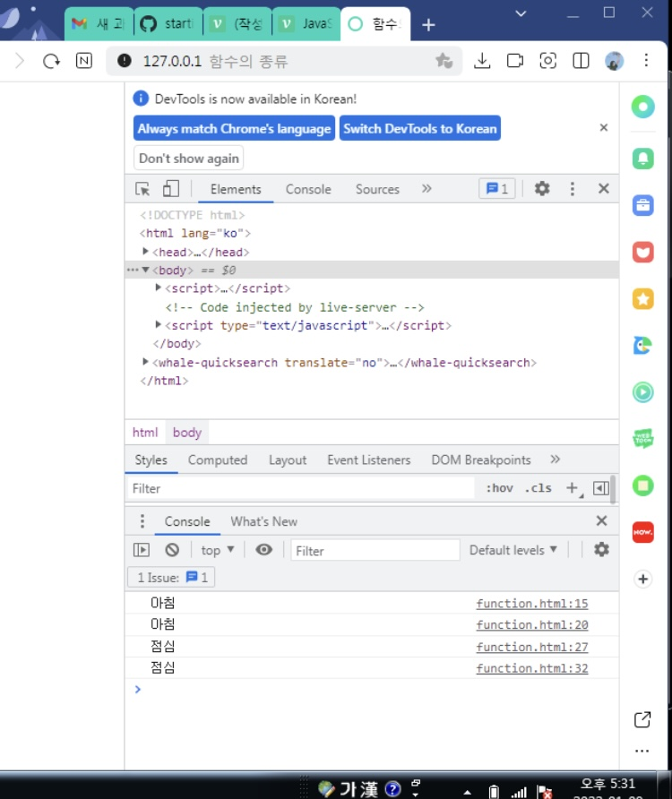The image size is (672, 799).
Task: Bookmark page with the star icon
Action: tap(444, 61)
